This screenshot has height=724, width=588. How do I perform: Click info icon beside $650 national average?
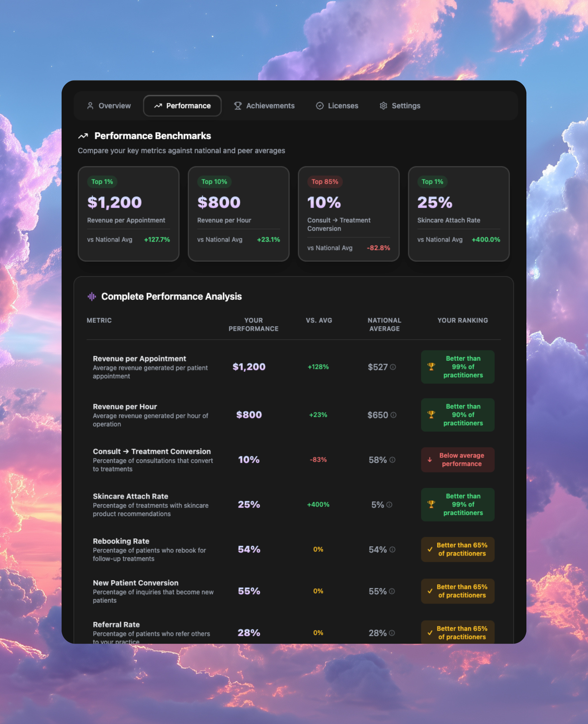click(x=393, y=415)
